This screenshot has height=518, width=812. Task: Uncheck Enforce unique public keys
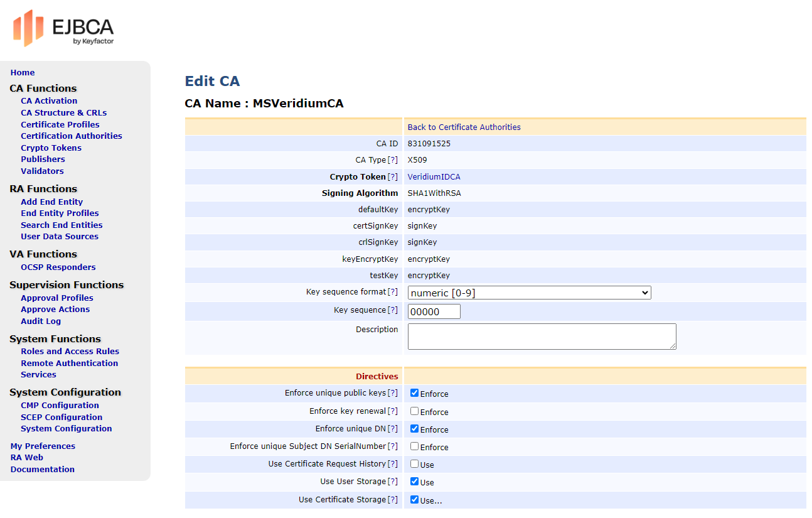(414, 394)
